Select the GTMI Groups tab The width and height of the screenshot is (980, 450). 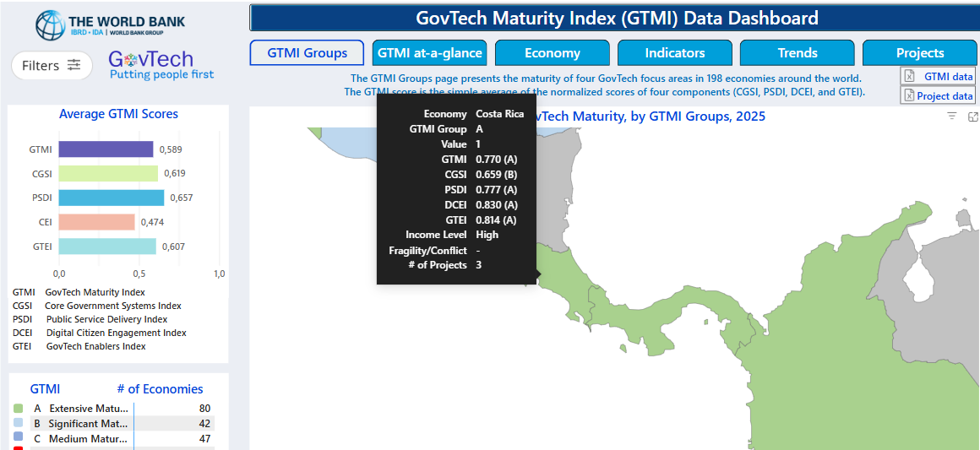(x=307, y=53)
